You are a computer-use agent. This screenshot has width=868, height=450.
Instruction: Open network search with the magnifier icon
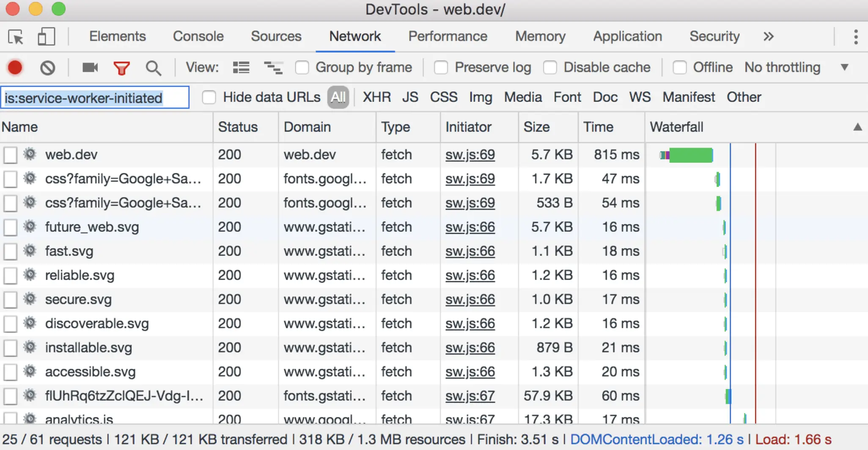tap(153, 68)
